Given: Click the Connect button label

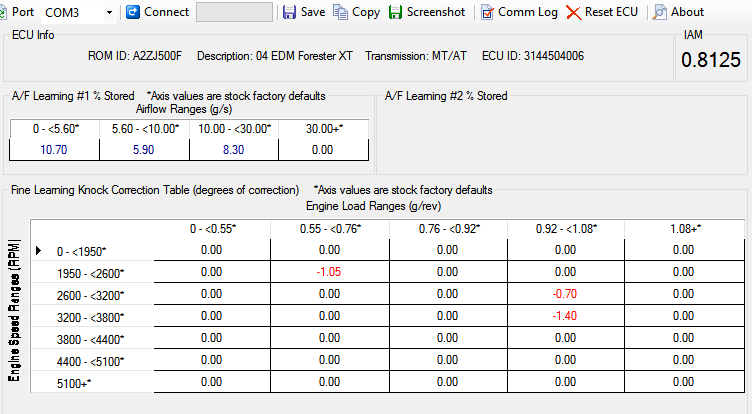Looking at the screenshot, I should pyautogui.click(x=166, y=12).
